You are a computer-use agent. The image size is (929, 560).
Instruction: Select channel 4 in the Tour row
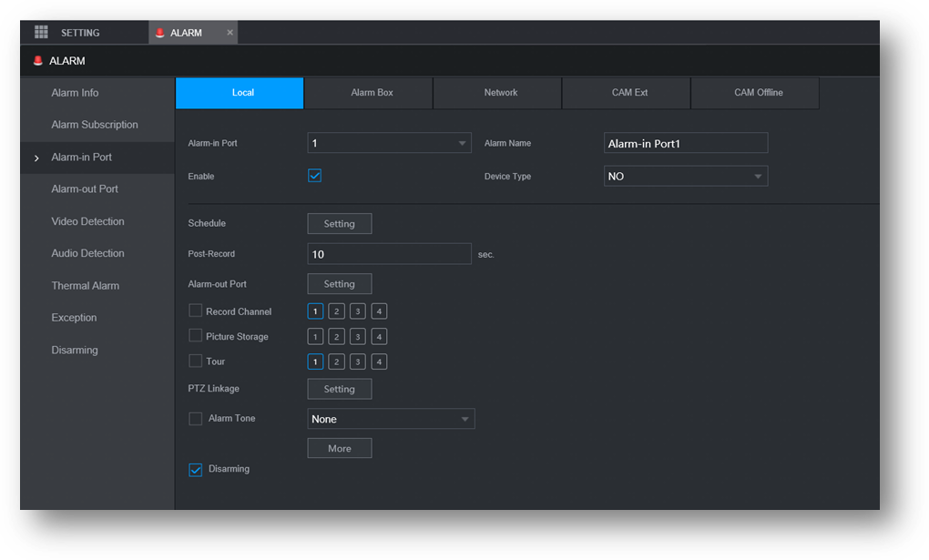pos(379,361)
